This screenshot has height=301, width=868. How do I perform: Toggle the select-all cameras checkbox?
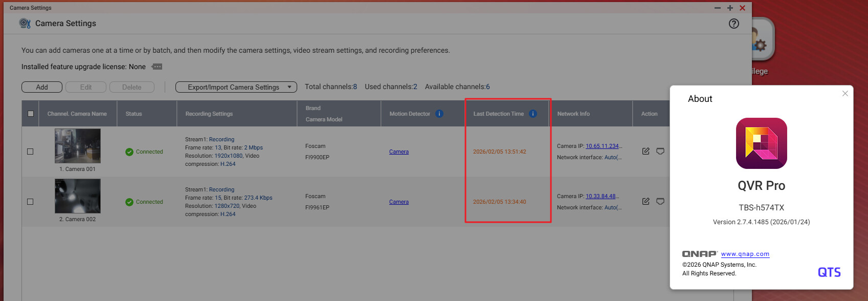(31, 114)
